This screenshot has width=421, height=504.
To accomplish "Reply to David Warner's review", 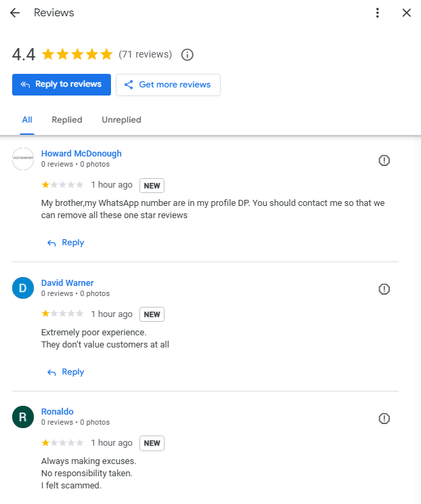I will pyautogui.click(x=66, y=372).
